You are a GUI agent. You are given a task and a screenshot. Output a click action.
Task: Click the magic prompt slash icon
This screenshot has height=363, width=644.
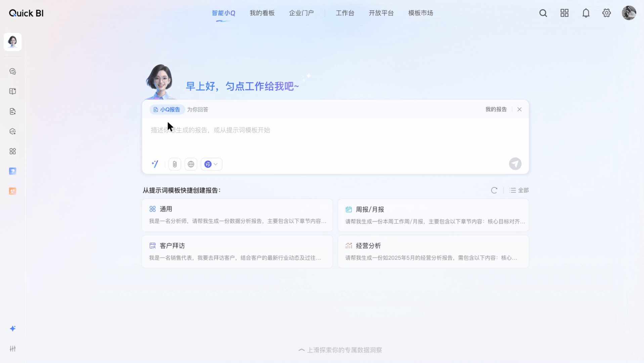155,164
